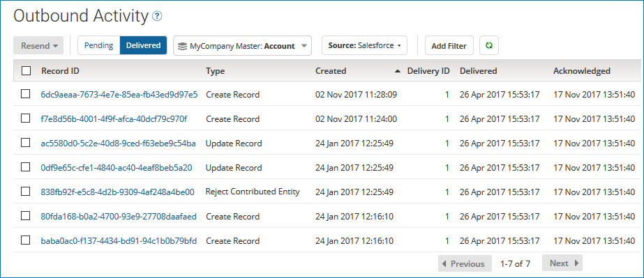The width and height of the screenshot is (644, 278).
Task: Click the Outbound Activity page title
Action: (80, 17)
